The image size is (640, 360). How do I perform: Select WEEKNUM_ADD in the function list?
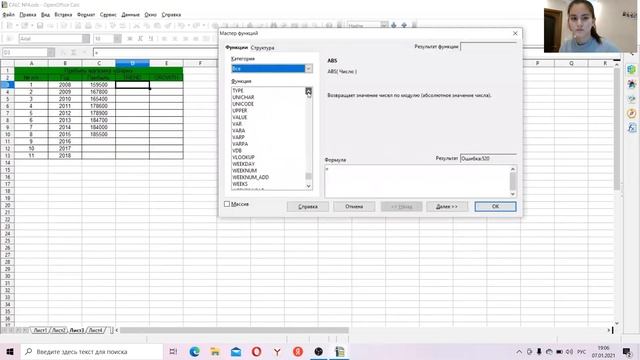(x=251, y=177)
